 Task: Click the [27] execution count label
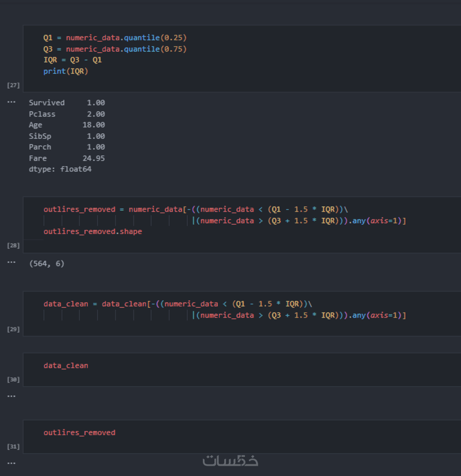[13, 85]
